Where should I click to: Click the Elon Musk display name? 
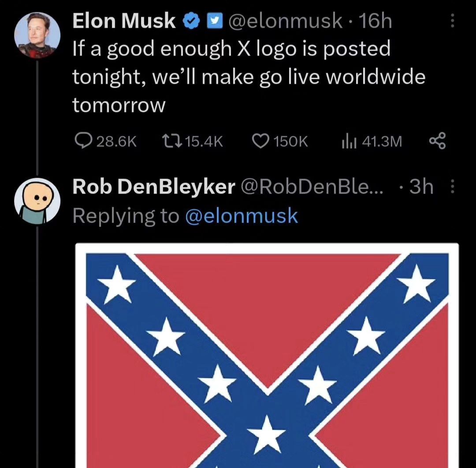pos(124,21)
